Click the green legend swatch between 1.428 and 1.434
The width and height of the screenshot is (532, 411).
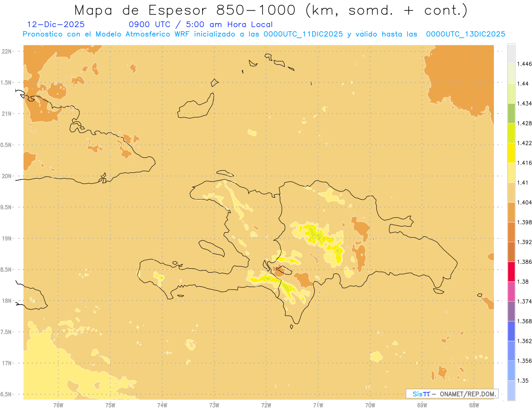click(511, 113)
